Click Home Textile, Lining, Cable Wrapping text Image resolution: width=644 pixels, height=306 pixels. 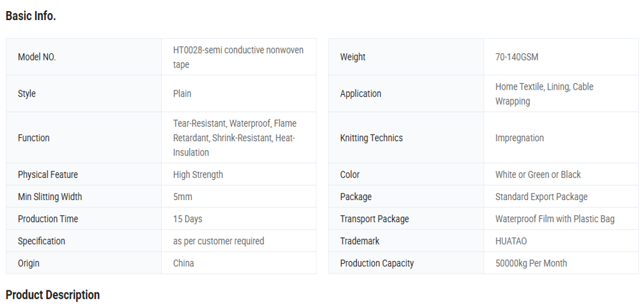(544, 94)
